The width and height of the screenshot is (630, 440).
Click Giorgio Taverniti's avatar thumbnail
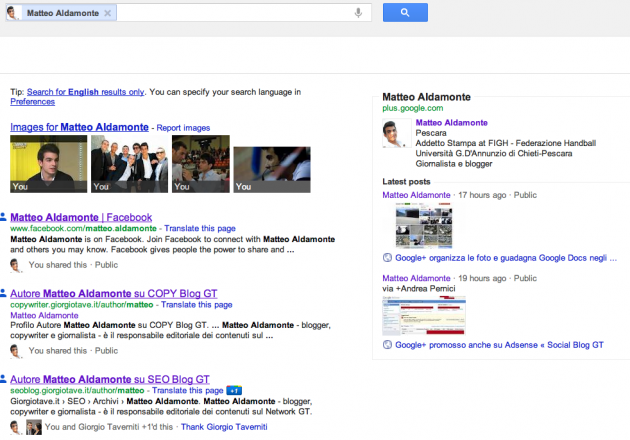[x=34, y=427]
